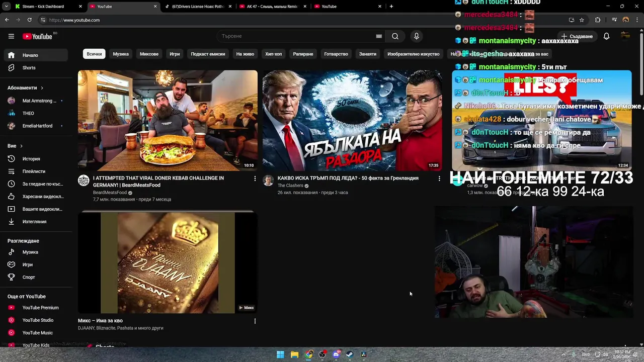Image resolution: width=644 pixels, height=362 pixels.
Task: Open watch later list in sidebar
Action: [x=36, y=184]
